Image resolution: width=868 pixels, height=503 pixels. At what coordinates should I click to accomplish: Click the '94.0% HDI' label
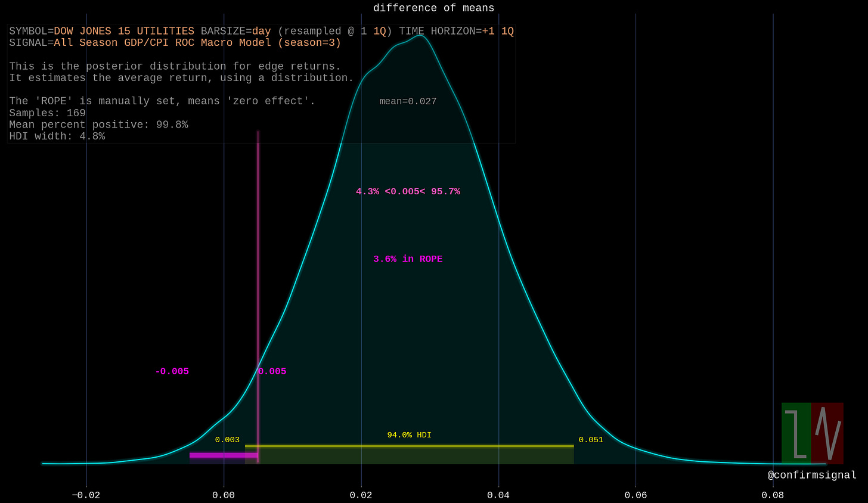click(409, 435)
